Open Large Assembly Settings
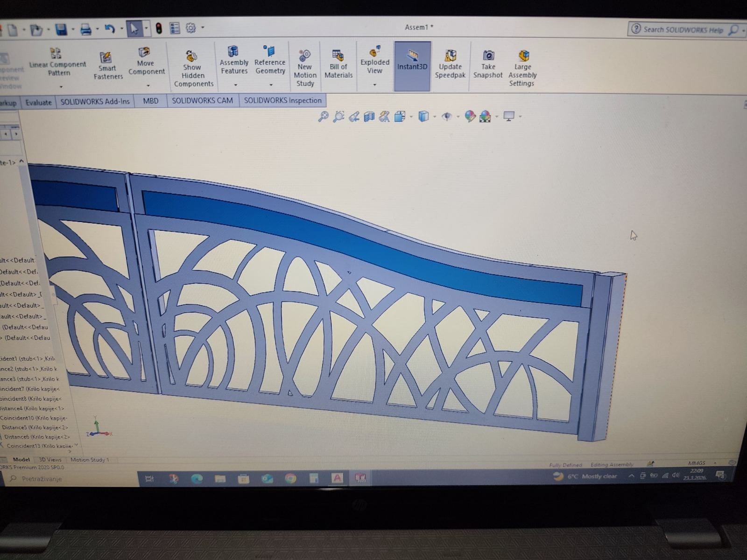This screenshot has height=560, width=747. 522,68
